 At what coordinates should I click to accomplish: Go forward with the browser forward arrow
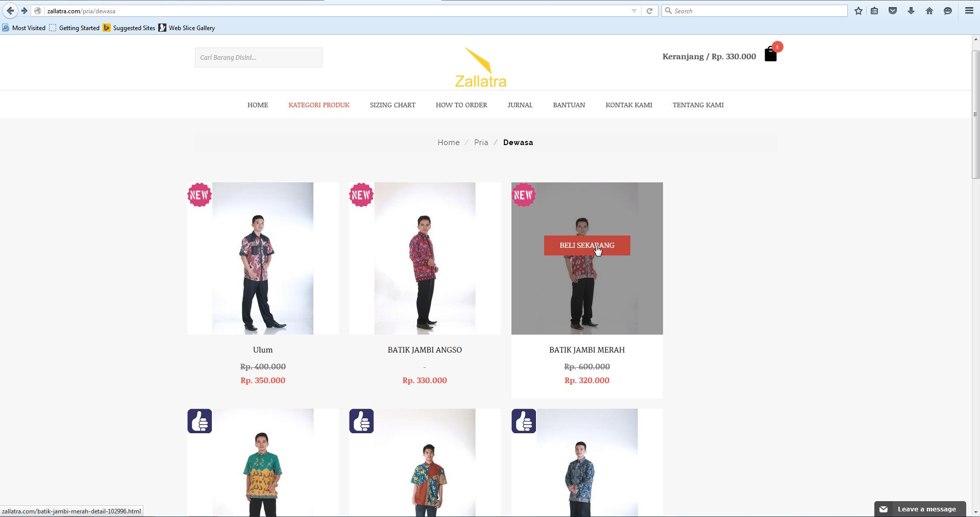pyautogui.click(x=24, y=11)
